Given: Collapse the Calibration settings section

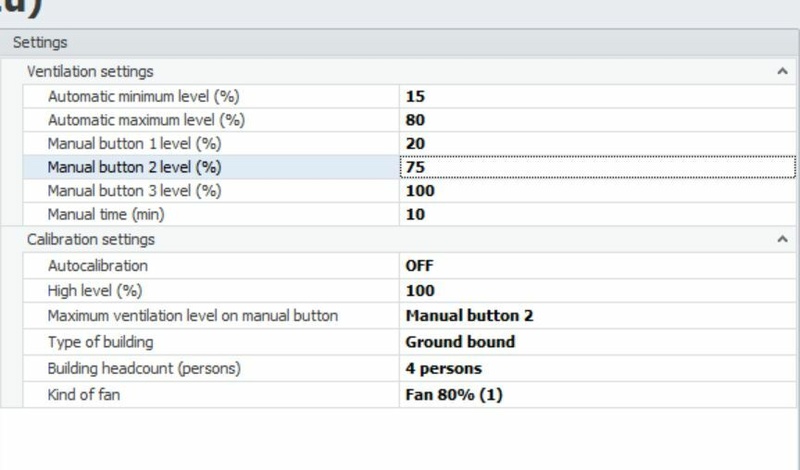Looking at the screenshot, I should click(781, 240).
